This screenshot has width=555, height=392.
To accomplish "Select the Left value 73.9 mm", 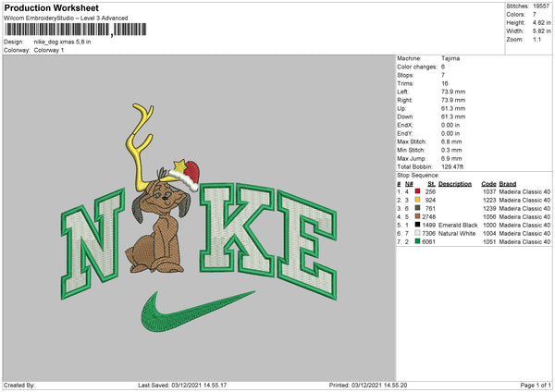I will (453, 92).
